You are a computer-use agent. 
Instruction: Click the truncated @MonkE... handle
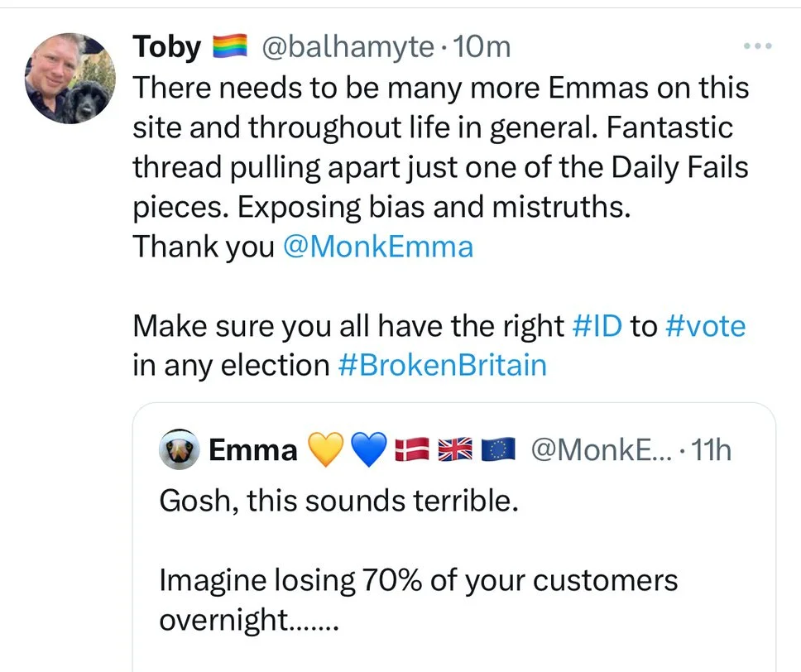pos(603,450)
